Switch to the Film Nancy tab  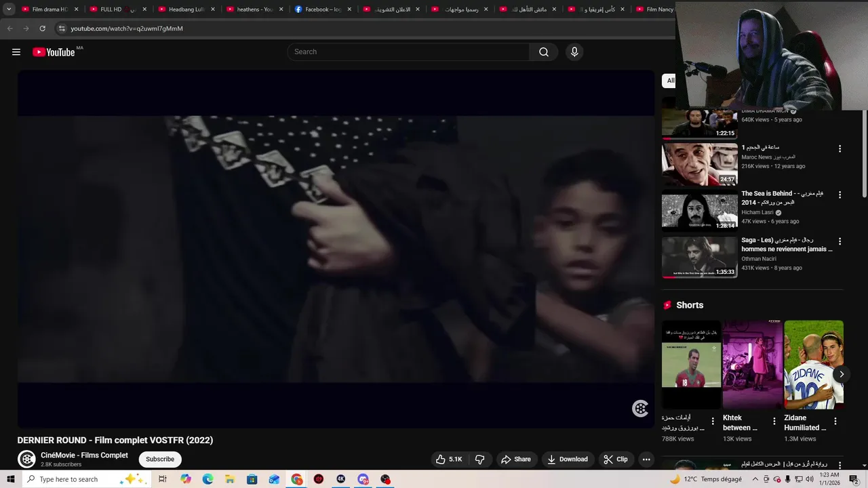click(655, 9)
